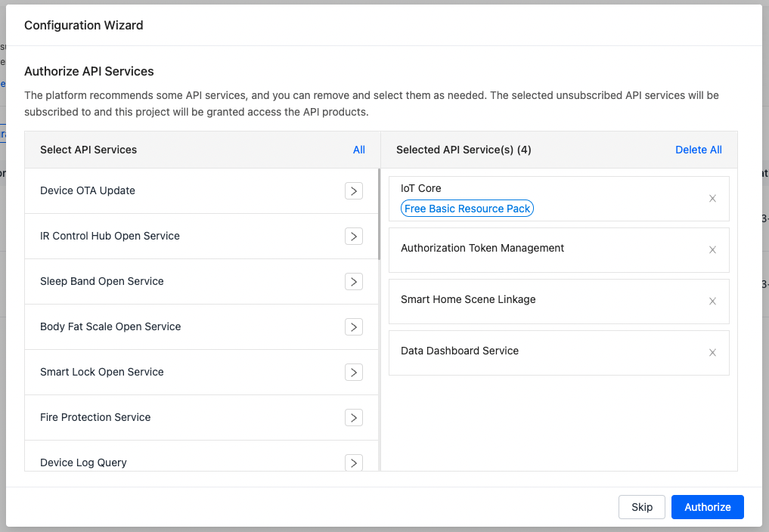Add Sleep Band Open Service with arrow icon
Image resolution: width=769 pixels, height=532 pixels.
coord(353,281)
